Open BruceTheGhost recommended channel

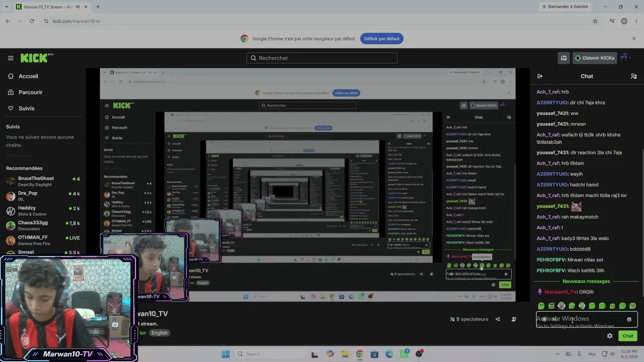(43, 182)
